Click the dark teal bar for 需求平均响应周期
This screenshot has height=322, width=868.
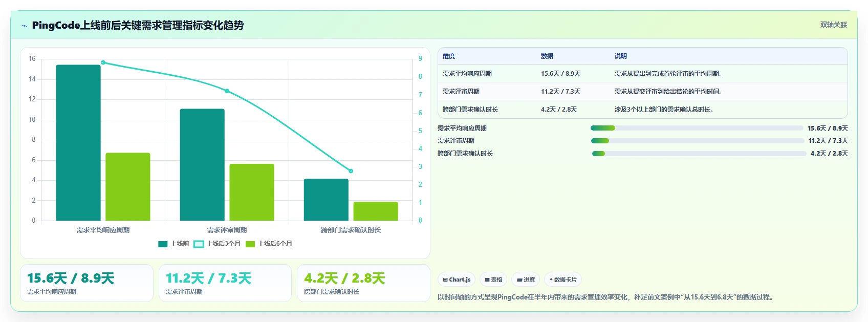pos(78,143)
